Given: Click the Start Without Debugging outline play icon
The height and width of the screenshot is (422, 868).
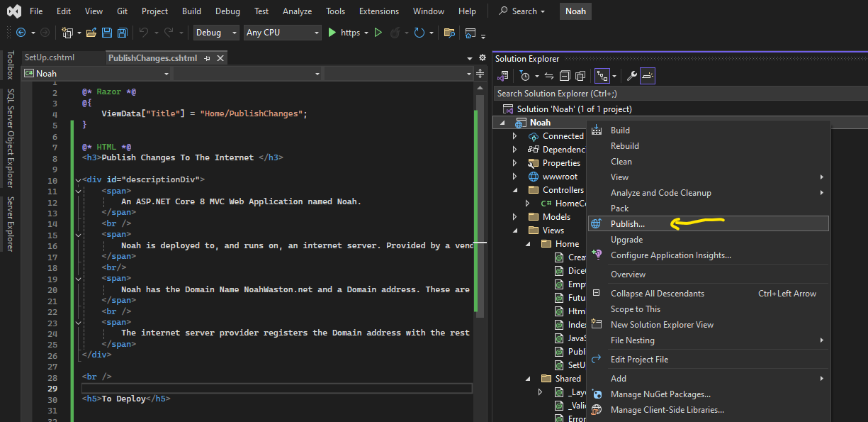Looking at the screenshot, I should [x=378, y=33].
